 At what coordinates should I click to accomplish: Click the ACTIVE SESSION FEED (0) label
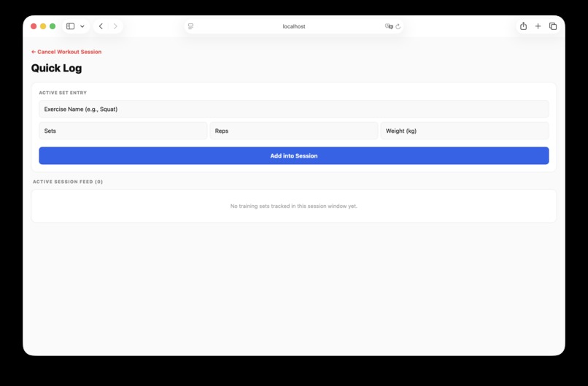coord(68,182)
